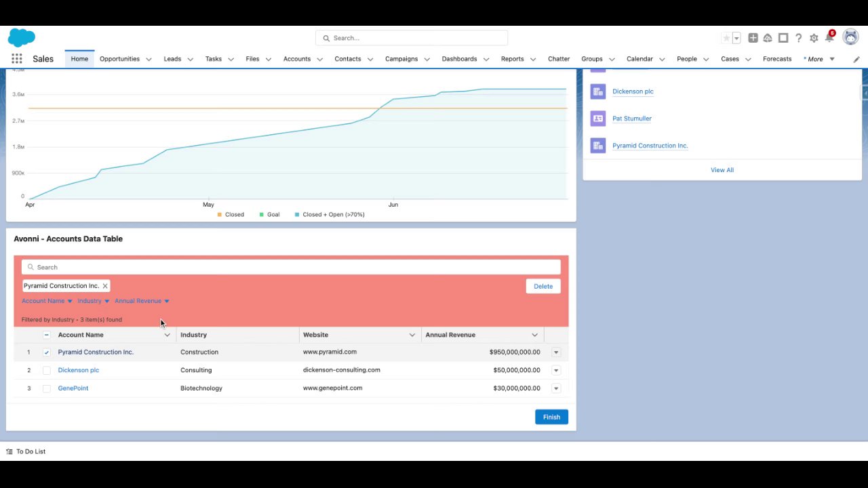Image resolution: width=868 pixels, height=488 pixels.
Task: Tick the GenePoint row checkbox
Action: click(x=46, y=388)
